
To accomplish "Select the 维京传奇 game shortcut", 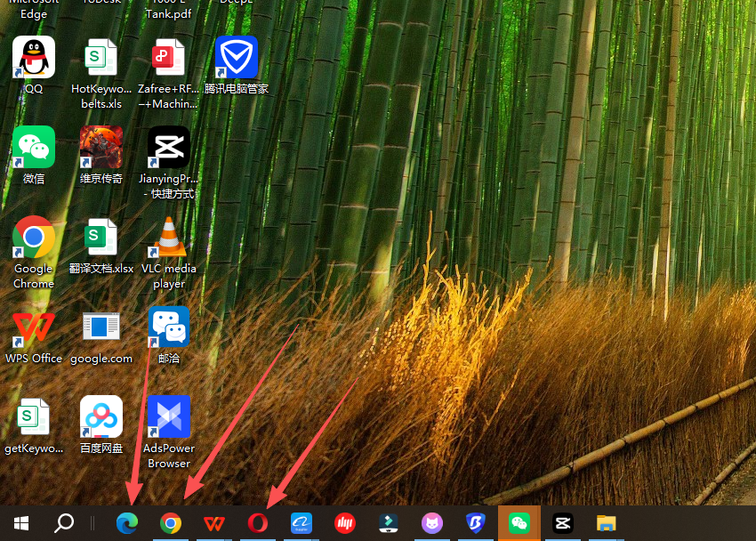I will tap(101, 149).
